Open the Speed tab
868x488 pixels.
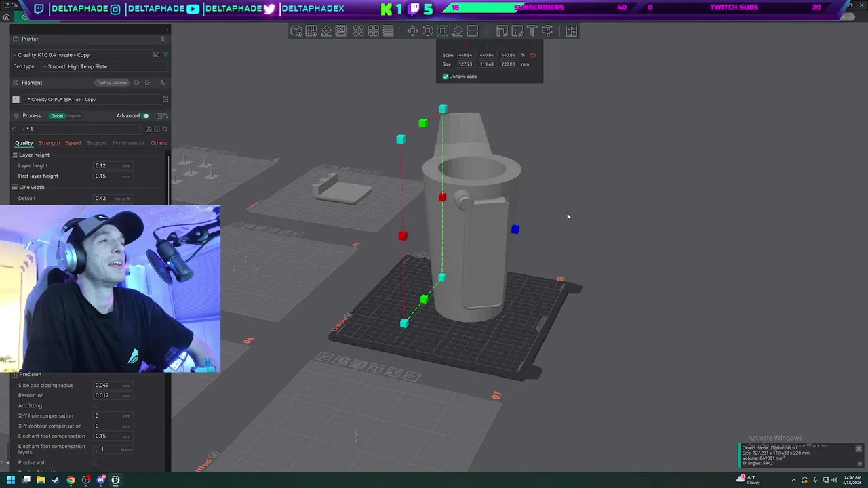click(x=73, y=143)
